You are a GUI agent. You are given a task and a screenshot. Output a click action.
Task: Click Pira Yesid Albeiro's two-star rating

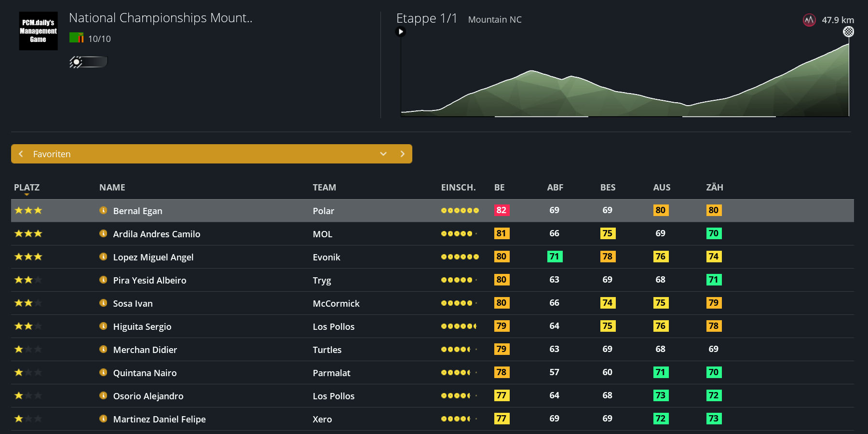pos(28,280)
